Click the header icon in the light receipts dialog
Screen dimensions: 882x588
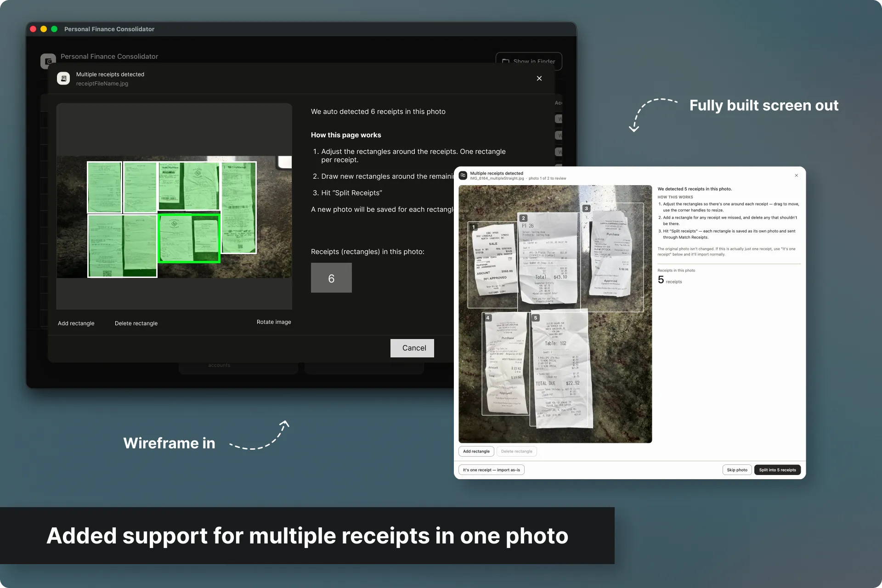click(x=463, y=175)
